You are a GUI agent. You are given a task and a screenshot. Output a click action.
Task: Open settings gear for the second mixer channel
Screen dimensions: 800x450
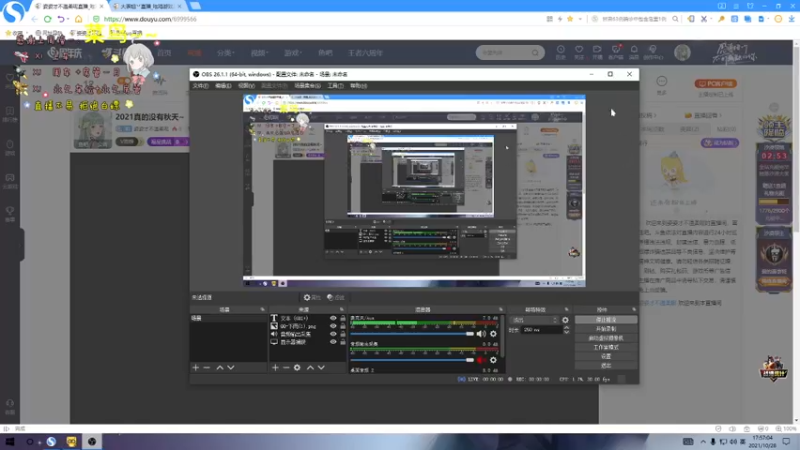pyautogui.click(x=493, y=360)
